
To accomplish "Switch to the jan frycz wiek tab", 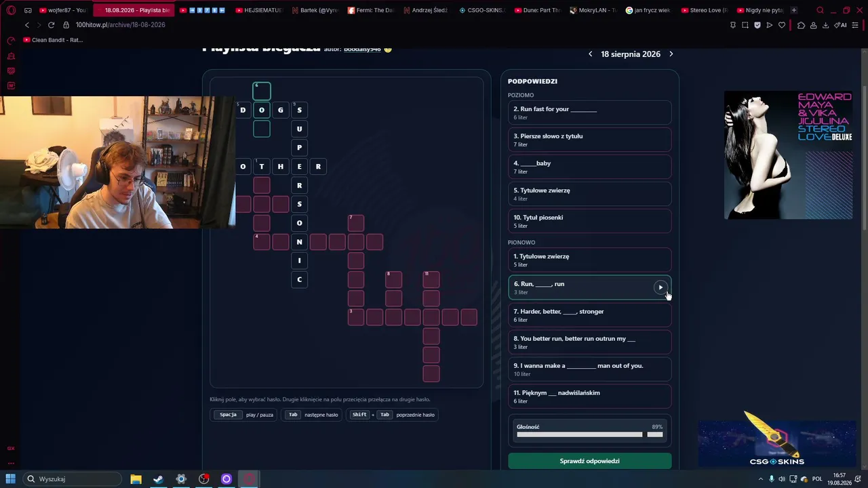I will [648, 10].
